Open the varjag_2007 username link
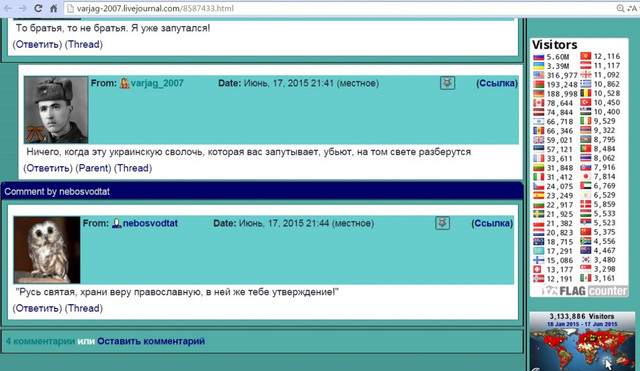This screenshot has width=640, height=371. (157, 83)
